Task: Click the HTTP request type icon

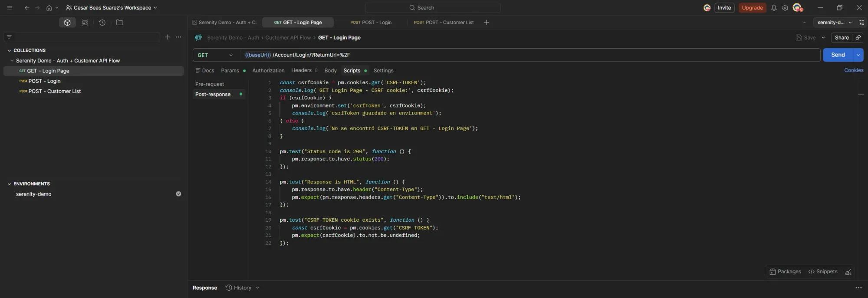Action: 198,38
